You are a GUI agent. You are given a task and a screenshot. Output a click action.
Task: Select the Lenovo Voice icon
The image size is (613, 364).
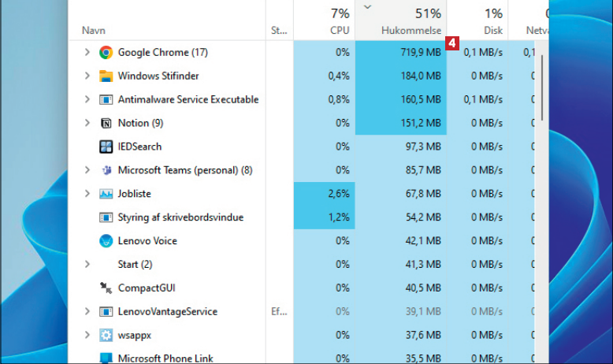[x=106, y=241]
